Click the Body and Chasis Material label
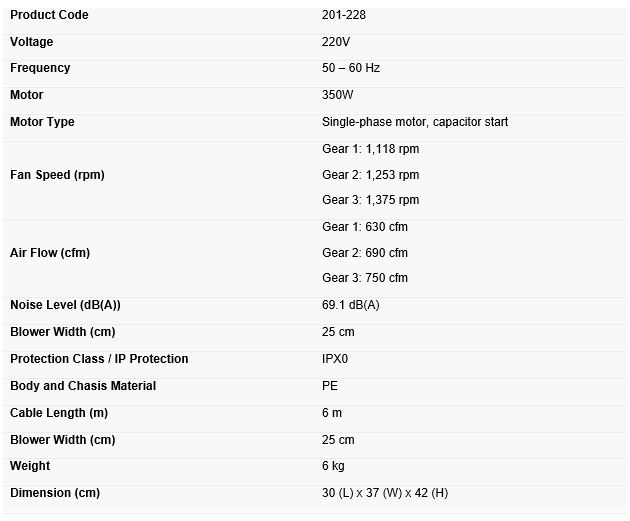Viewport: 630px width, 521px height. 83,386
